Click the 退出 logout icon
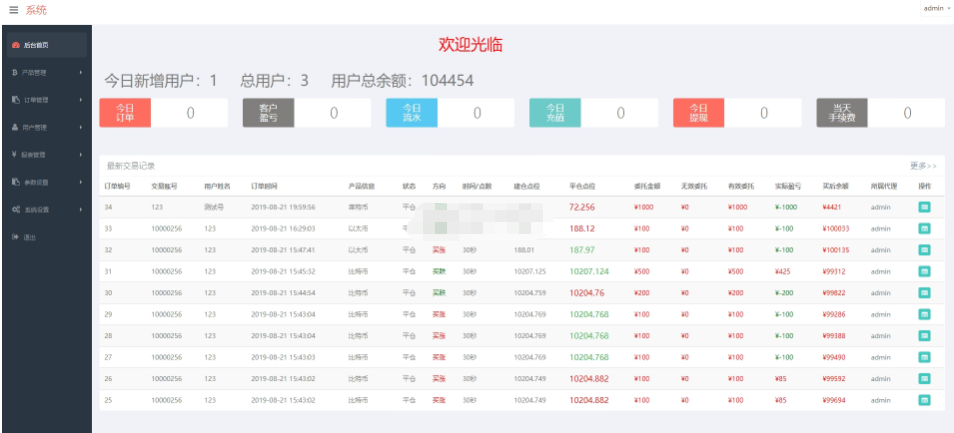 click(14, 237)
